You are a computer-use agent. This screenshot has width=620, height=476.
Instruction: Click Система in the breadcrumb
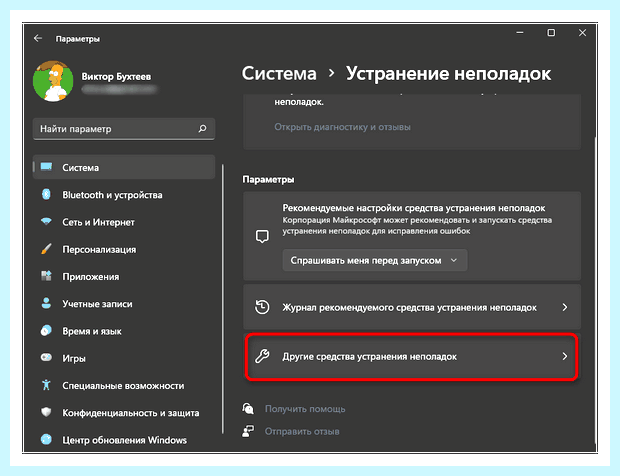tap(279, 74)
